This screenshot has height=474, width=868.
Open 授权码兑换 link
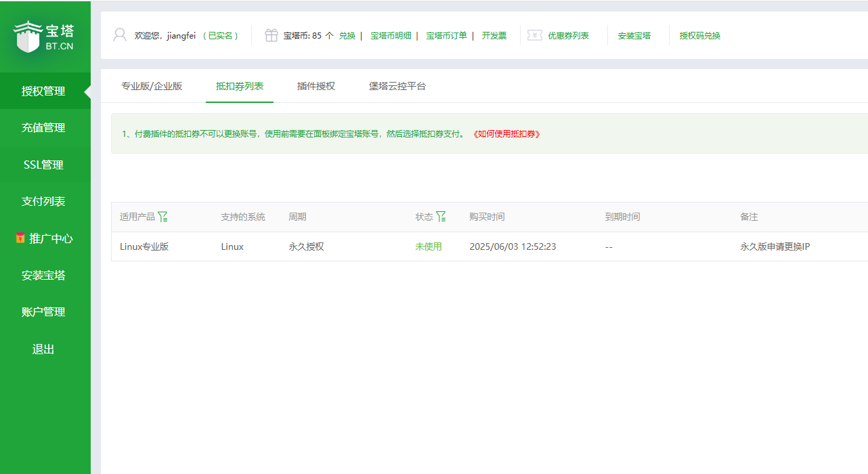(x=700, y=35)
